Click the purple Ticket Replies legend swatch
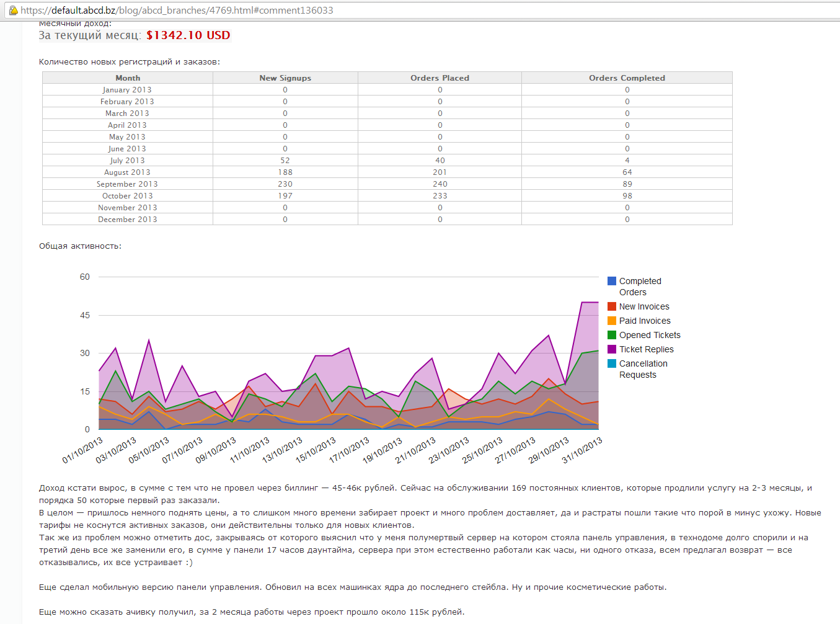 click(612, 349)
